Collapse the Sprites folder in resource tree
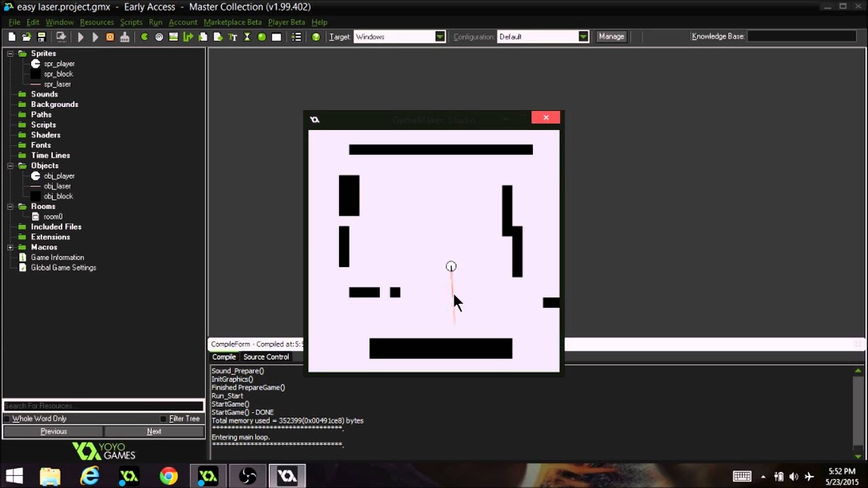868x488 pixels. (11, 54)
